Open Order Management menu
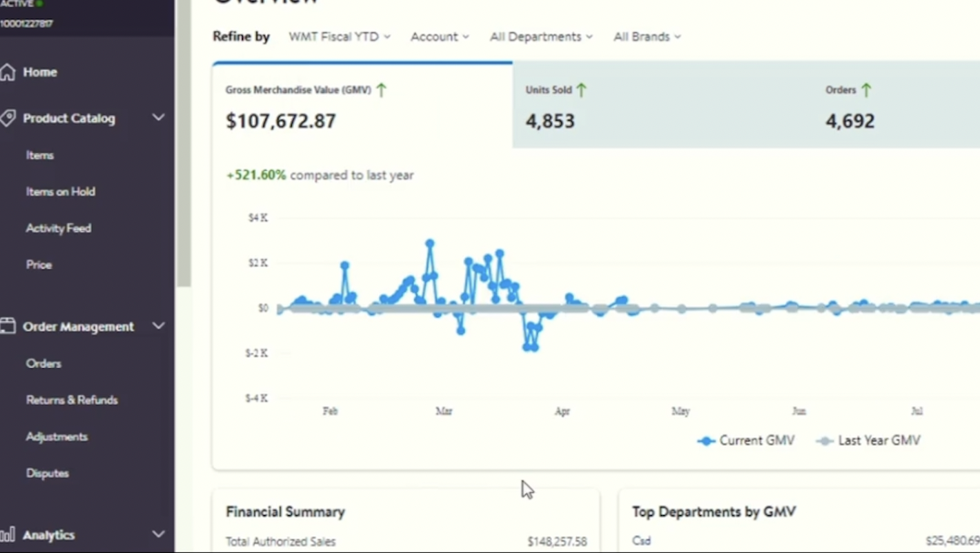This screenshot has width=980, height=553. point(79,327)
